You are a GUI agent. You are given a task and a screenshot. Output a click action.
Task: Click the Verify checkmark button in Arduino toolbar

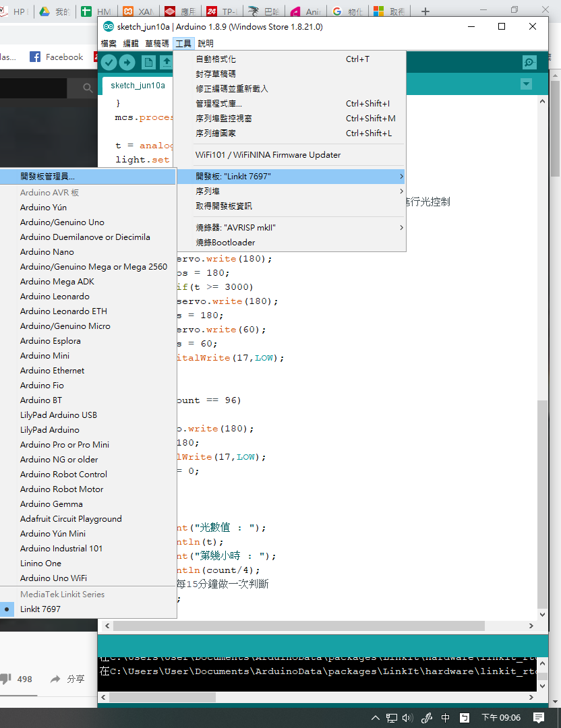click(109, 62)
